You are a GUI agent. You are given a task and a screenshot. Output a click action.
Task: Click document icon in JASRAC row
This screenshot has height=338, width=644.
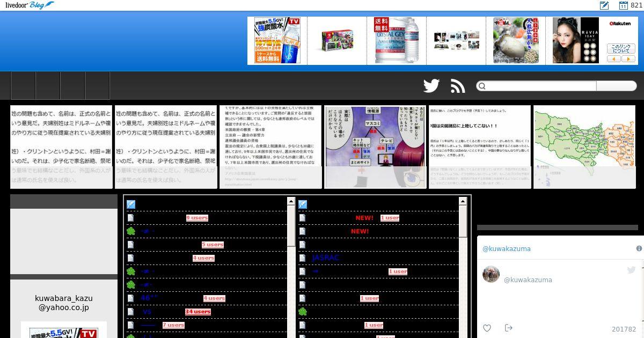303,258
